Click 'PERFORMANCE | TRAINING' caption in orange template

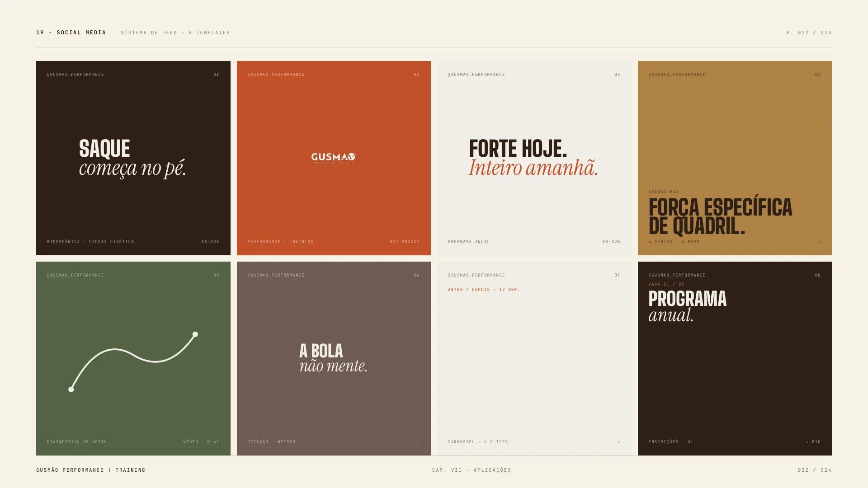click(280, 242)
